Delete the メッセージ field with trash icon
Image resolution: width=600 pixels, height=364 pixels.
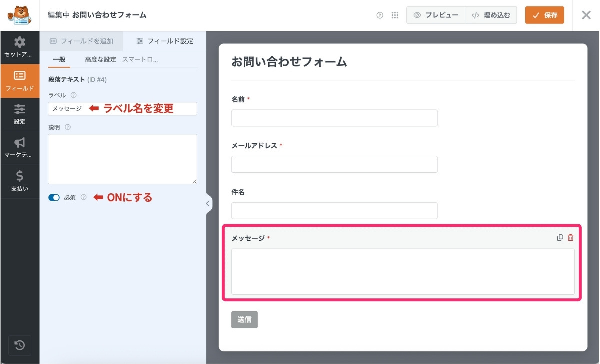[570, 237]
